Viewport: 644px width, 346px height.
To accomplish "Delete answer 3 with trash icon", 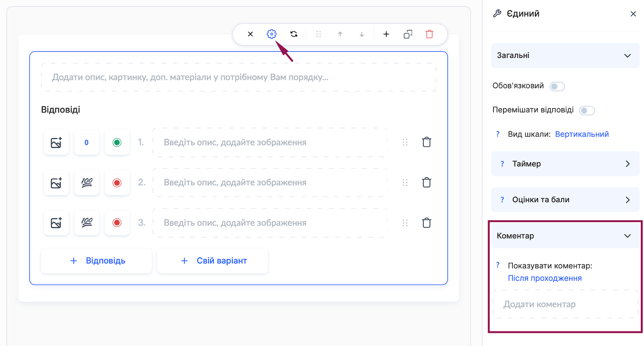I will coord(427,223).
